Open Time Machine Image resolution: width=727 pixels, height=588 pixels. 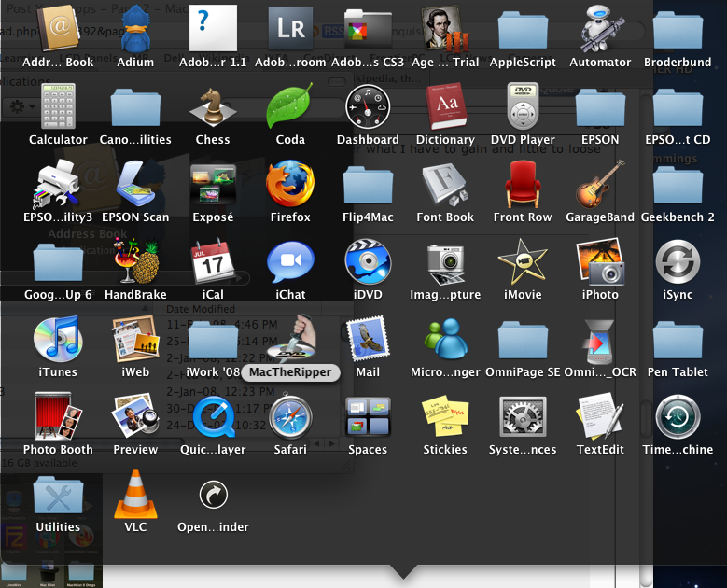pyautogui.click(x=678, y=416)
